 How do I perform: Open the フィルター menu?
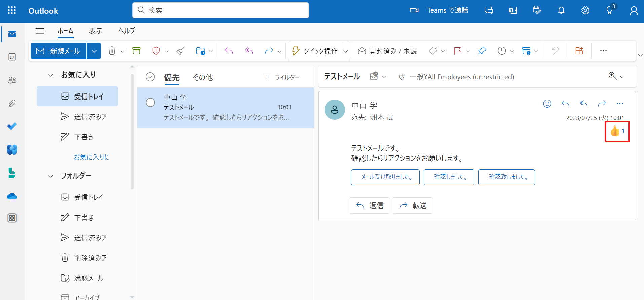click(281, 77)
